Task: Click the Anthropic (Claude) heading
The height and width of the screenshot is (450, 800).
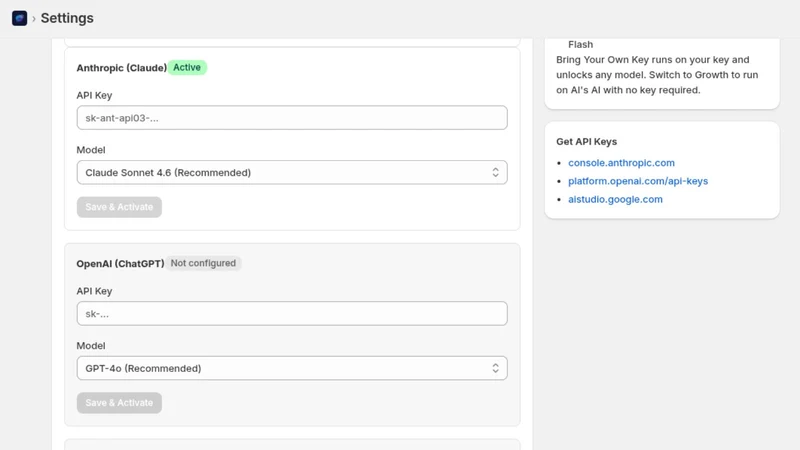Action: coord(121,68)
